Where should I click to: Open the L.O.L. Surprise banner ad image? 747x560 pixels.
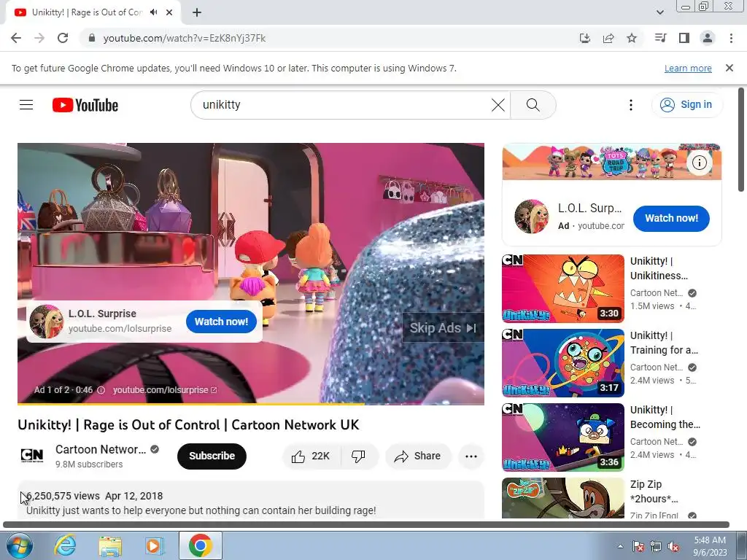tap(612, 162)
